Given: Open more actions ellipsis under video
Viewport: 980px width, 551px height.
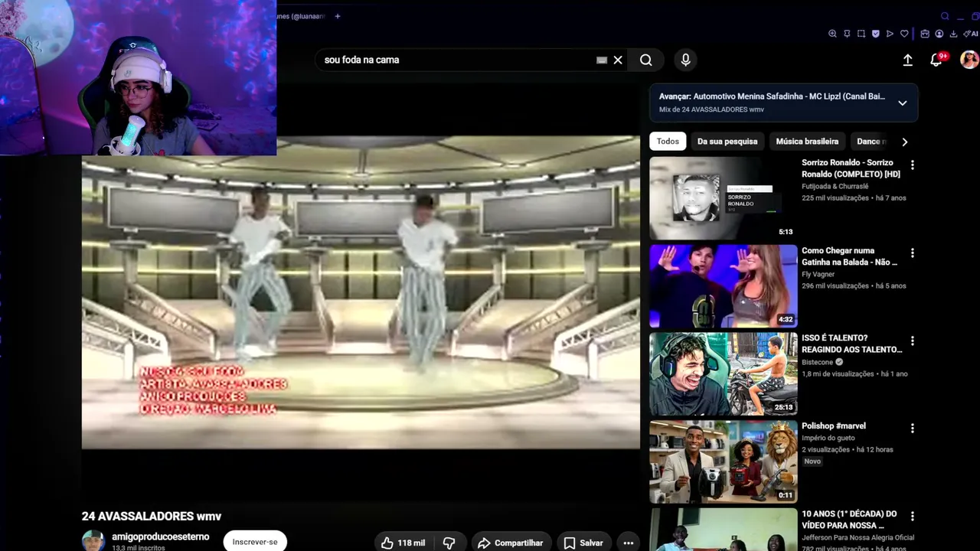Looking at the screenshot, I should tap(629, 543).
